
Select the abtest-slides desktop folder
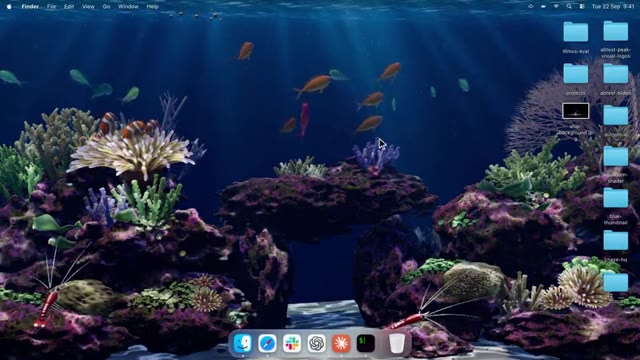616,74
